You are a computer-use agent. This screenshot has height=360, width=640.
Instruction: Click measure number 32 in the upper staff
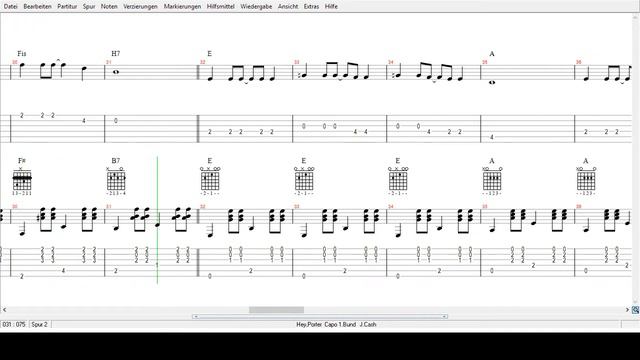pos(202,62)
